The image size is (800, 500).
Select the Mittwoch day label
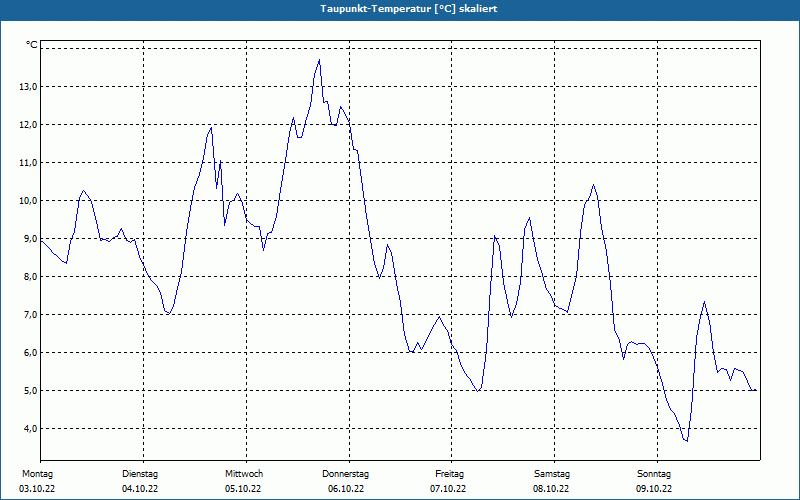click(x=244, y=474)
